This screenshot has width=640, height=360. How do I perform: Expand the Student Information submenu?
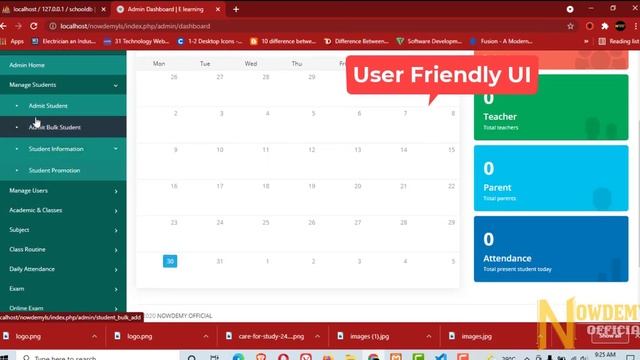point(63,149)
